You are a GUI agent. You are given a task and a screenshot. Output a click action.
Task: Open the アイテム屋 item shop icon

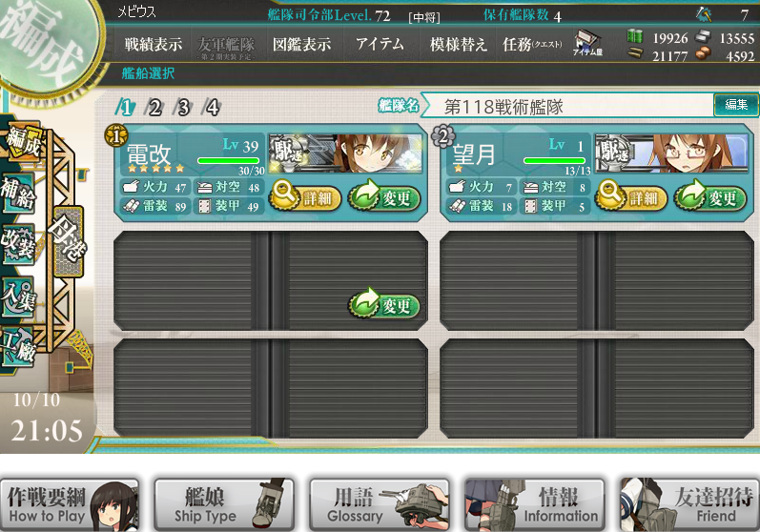pyautogui.click(x=587, y=43)
